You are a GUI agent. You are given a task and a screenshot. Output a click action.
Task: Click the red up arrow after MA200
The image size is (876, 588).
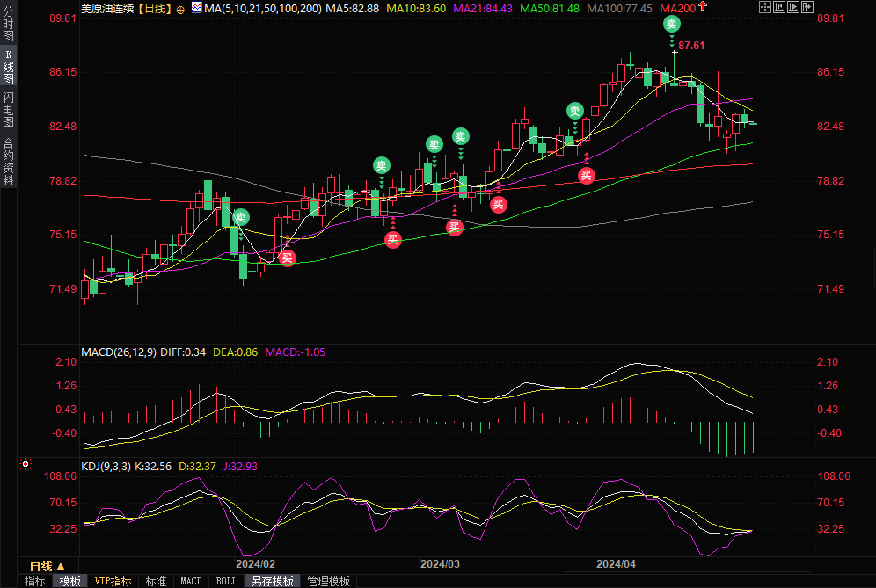(x=704, y=7)
